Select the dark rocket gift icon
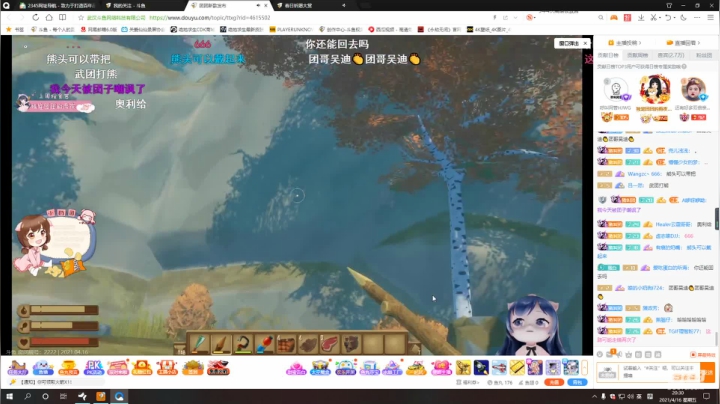The image size is (720, 404). (x=481, y=368)
